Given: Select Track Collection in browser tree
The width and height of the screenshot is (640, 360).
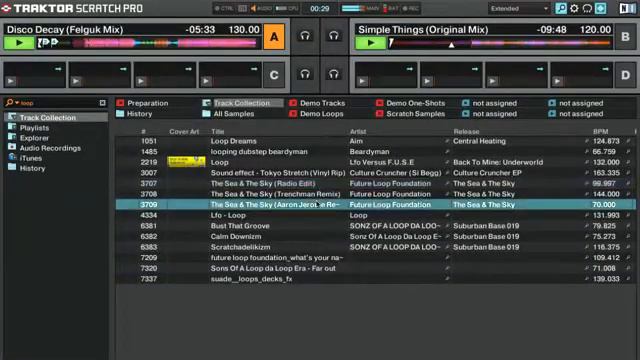Looking at the screenshot, I should 48,118.
